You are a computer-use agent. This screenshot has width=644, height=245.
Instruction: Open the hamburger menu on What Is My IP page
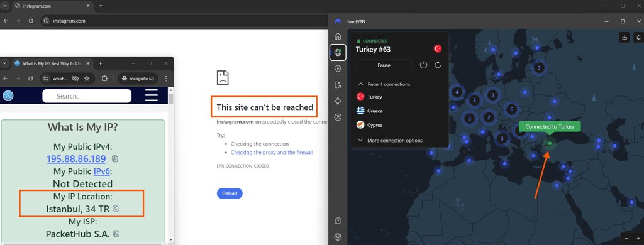(152, 95)
